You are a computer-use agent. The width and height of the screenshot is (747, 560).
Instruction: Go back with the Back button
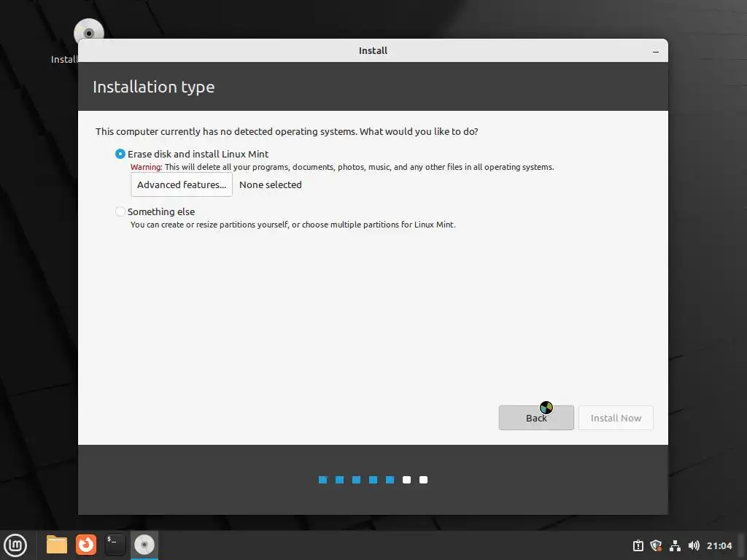pyautogui.click(x=536, y=418)
